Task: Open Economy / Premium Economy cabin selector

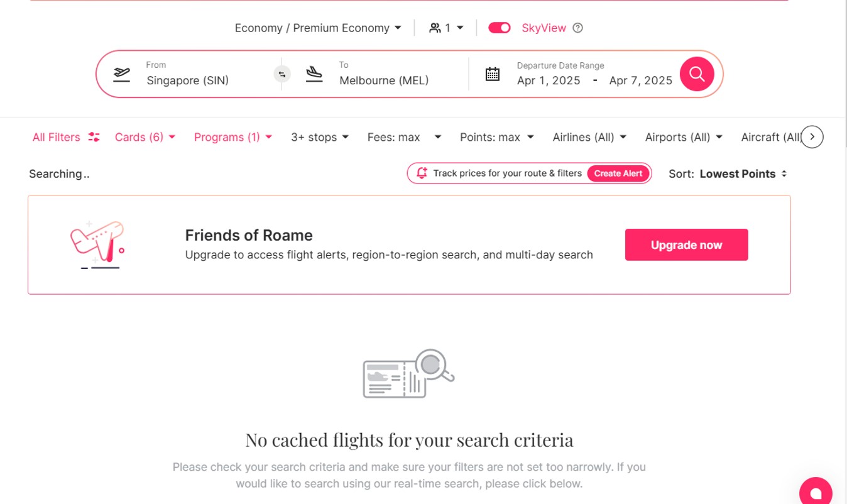Action: [318, 28]
